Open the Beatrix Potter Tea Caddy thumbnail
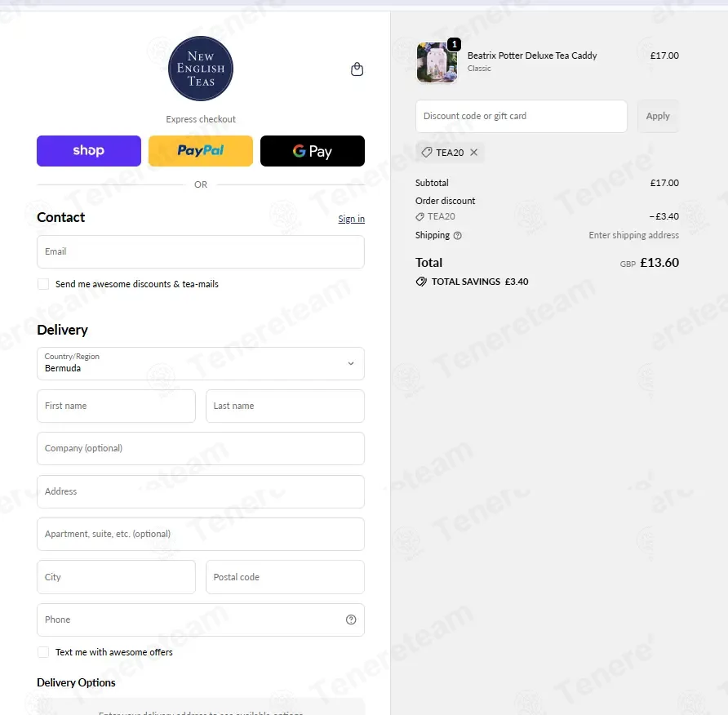This screenshot has height=715, width=728. (437, 62)
